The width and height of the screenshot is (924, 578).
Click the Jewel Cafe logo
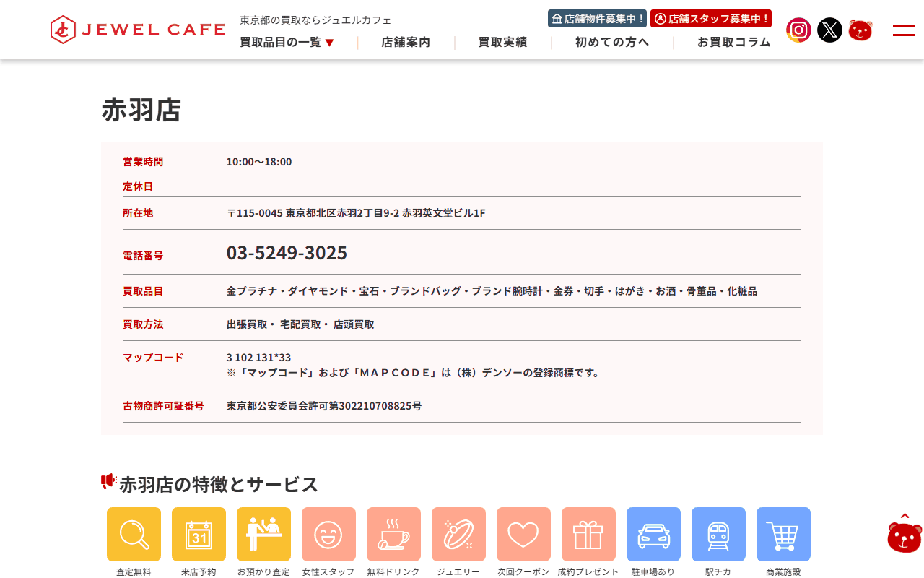coord(138,30)
